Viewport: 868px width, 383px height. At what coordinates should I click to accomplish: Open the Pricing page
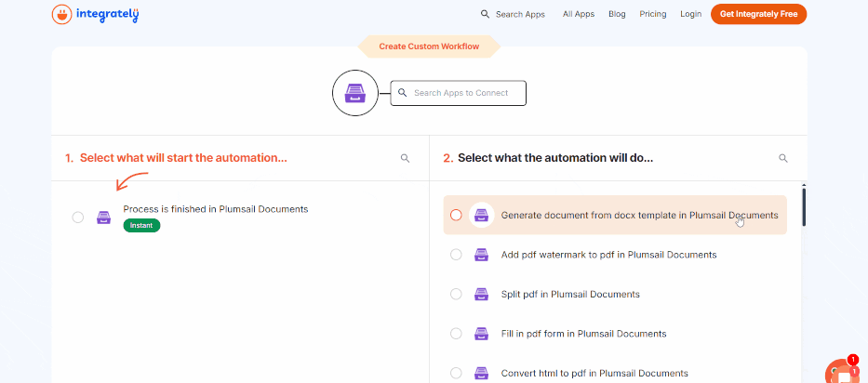coord(653,14)
